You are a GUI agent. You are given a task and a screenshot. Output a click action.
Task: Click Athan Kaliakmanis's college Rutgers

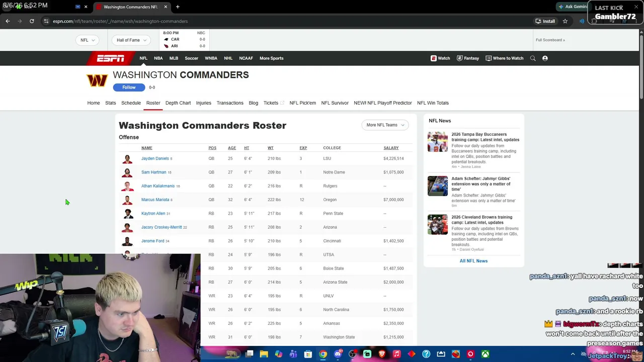coord(330,186)
